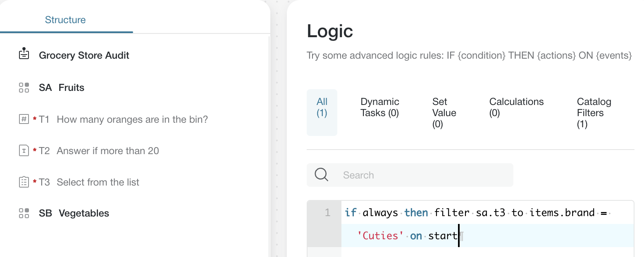Click the SA Fruits section grid icon
The image size is (644, 257).
pos(24,88)
